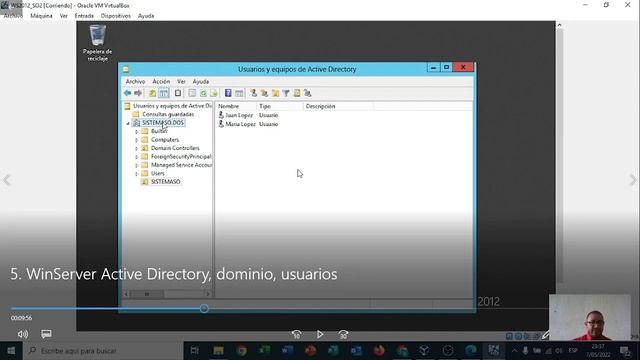Click the taskbar clock and date
Image resolution: width=640 pixels, height=360 pixels.
point(598,351)
